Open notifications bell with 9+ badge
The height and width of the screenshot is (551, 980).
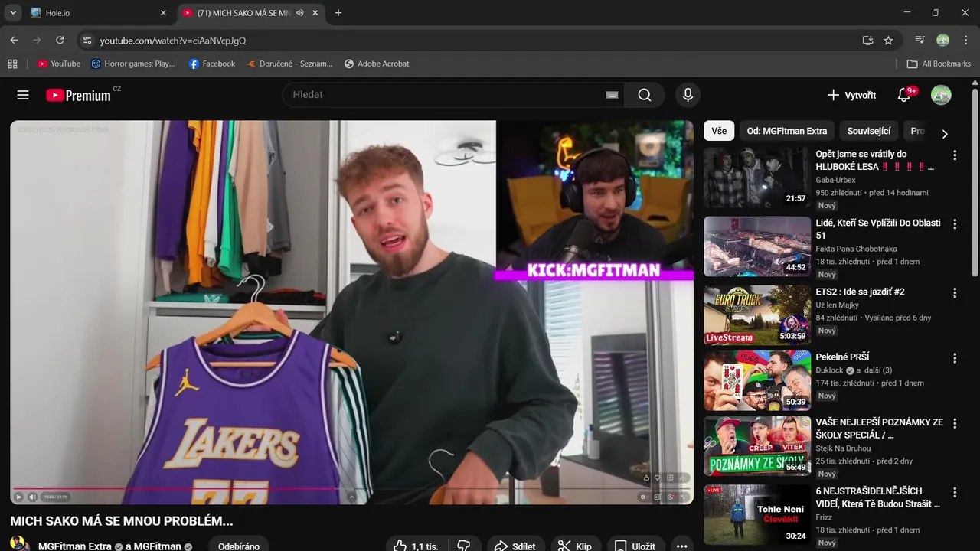(x=904, y=95)
